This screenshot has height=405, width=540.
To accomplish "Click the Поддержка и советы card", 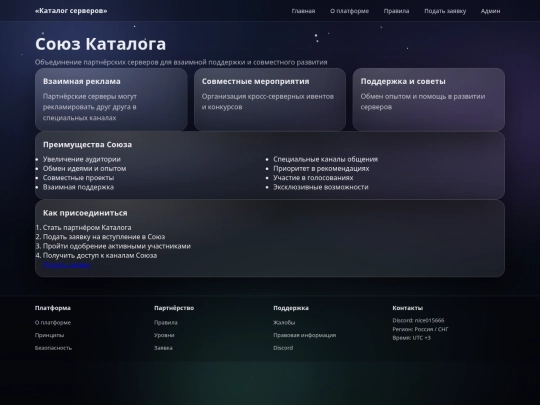I will [x=428, y=100].
